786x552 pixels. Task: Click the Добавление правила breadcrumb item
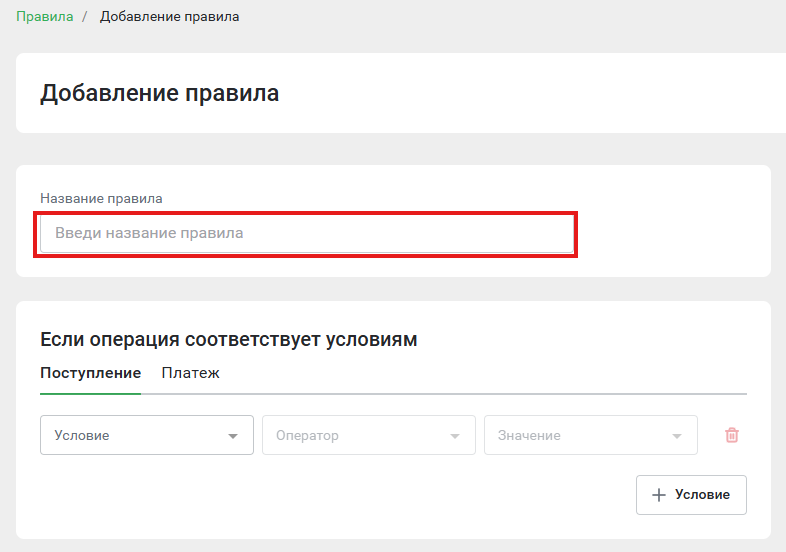(x=169, y=17)
